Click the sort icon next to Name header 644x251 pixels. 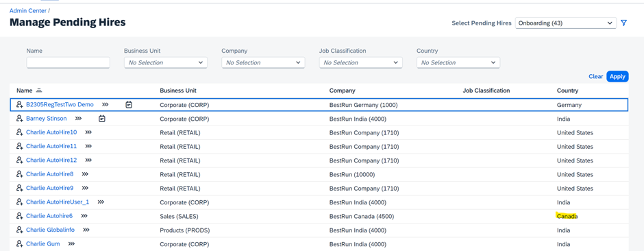point(39,91)
